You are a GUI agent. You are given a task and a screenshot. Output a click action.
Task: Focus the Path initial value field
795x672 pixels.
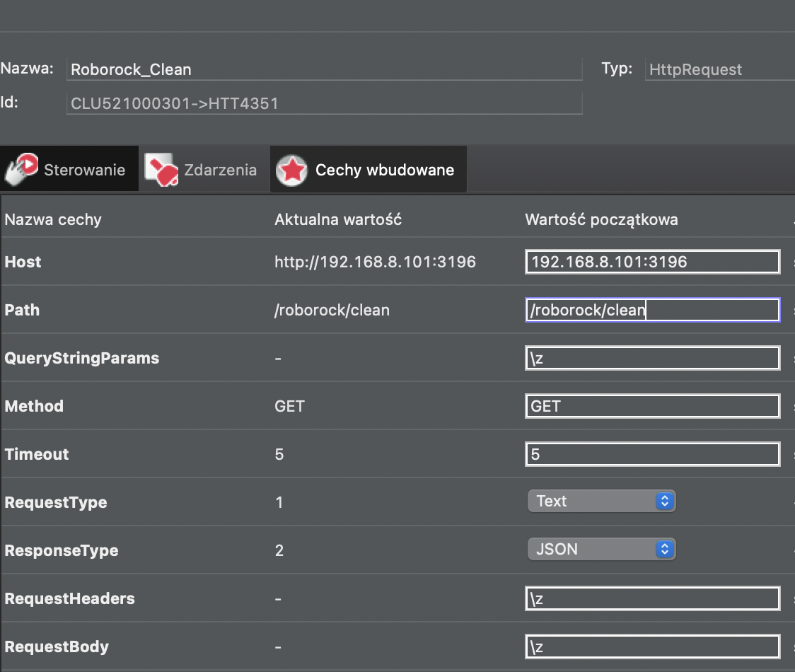[x=653, y=310]
